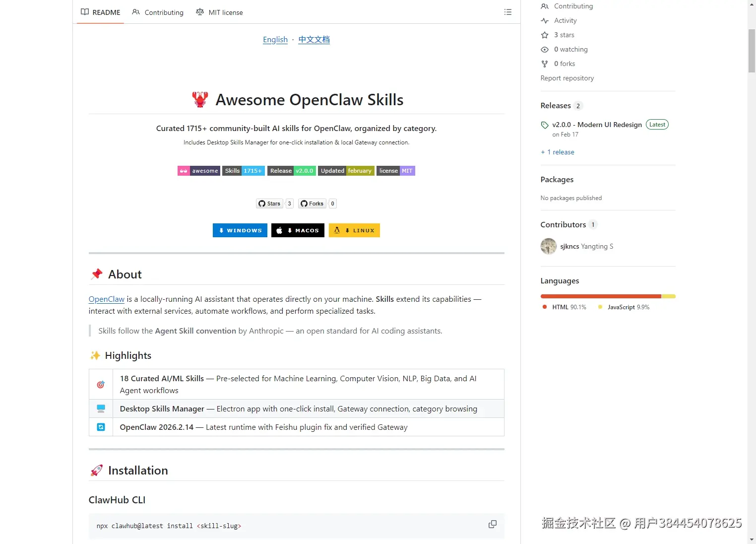Click the sparkles icon beside Highlights

(x=95, y=355)
